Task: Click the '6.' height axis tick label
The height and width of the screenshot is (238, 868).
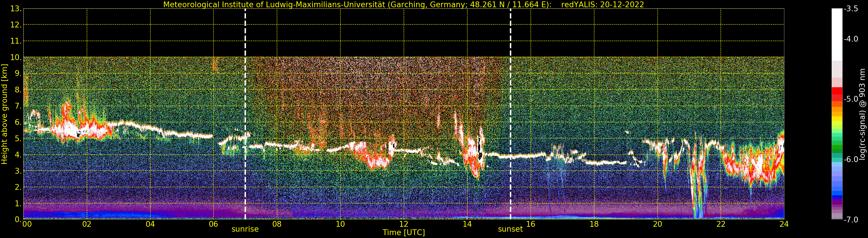Action: pyautogui.click(x=18, y=122)
